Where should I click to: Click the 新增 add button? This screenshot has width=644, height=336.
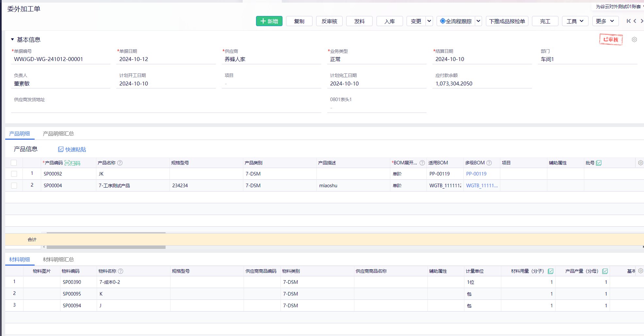pos(269,21)
